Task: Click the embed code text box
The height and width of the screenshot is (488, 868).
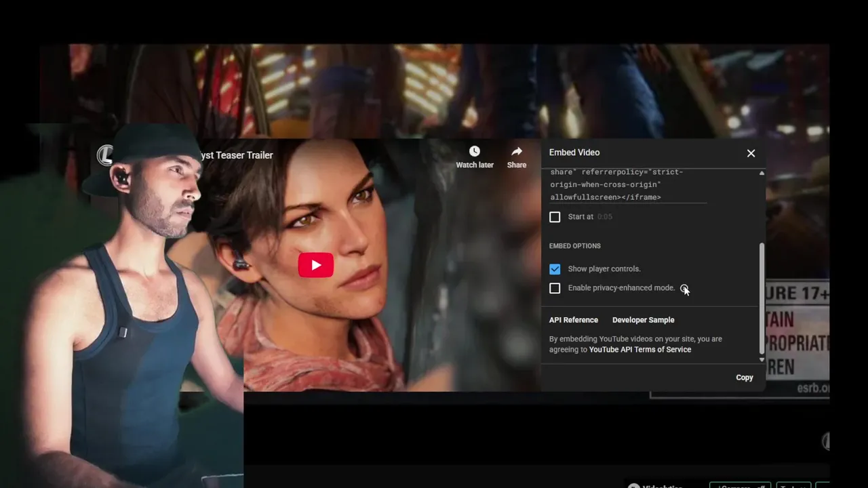Action: (x=628, y=185)
